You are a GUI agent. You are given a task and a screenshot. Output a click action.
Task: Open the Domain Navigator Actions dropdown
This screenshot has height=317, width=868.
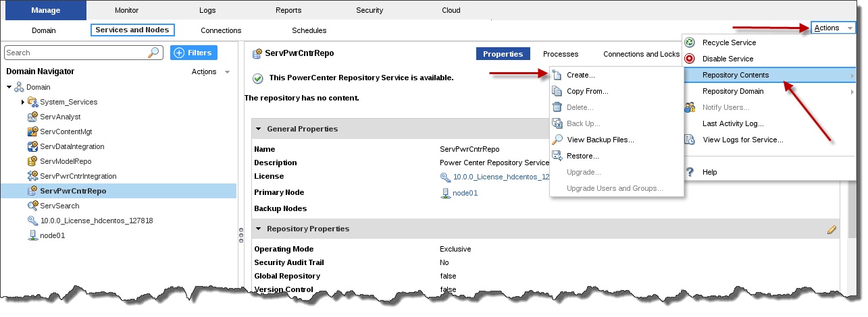coord(211,71)
